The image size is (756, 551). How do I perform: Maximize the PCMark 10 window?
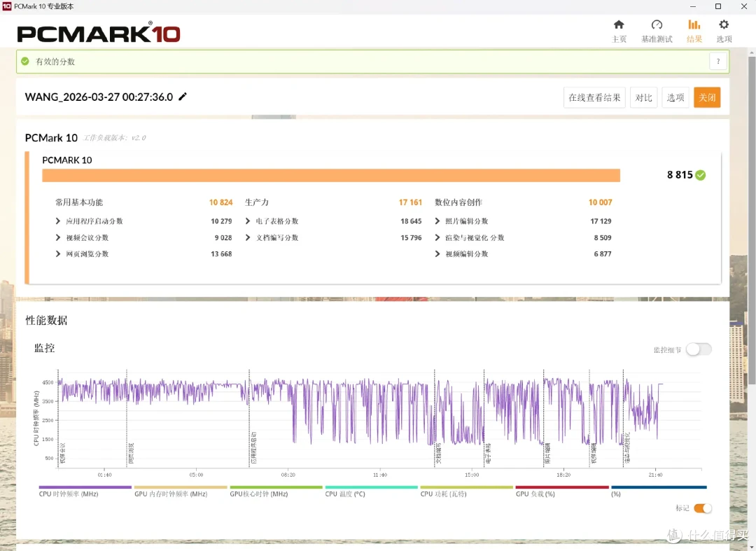[718, 6]
